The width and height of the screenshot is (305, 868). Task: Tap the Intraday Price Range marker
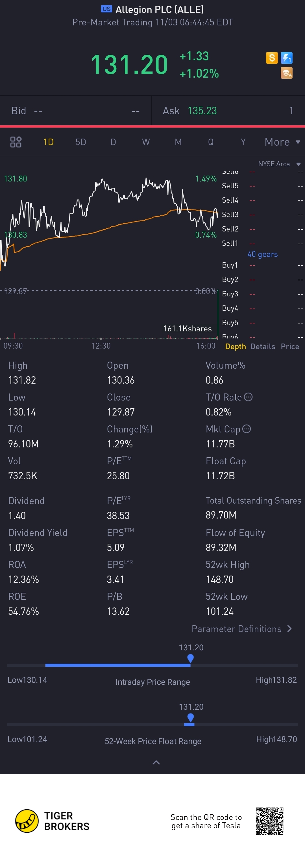(x=190, y=658)
